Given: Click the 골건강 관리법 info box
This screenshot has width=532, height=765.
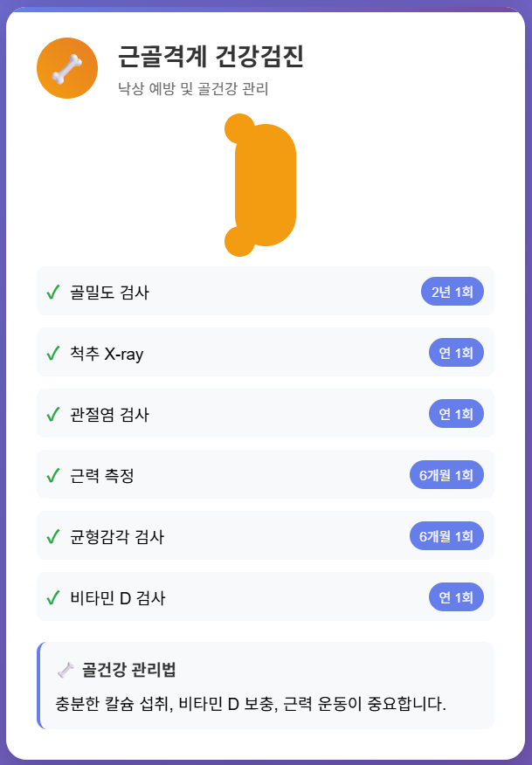Looking at the screenshot, I should (266, 686).
